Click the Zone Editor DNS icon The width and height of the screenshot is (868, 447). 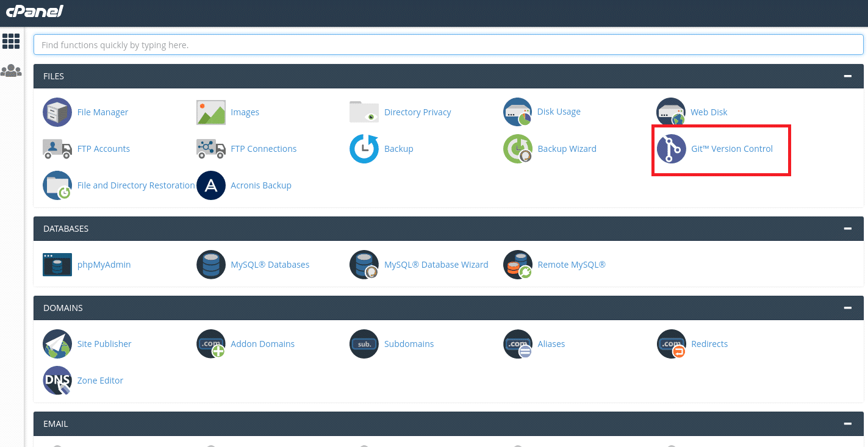(57, 381)
